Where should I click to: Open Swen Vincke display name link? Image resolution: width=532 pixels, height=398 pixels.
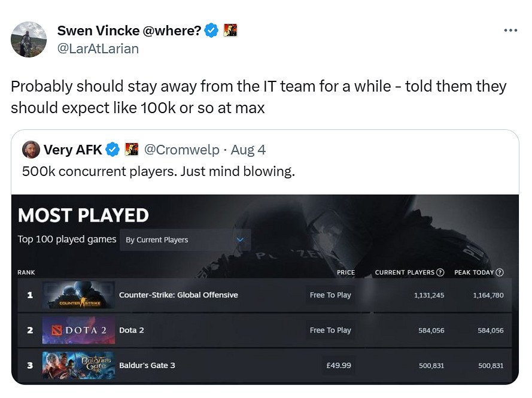tap(129, 31)
